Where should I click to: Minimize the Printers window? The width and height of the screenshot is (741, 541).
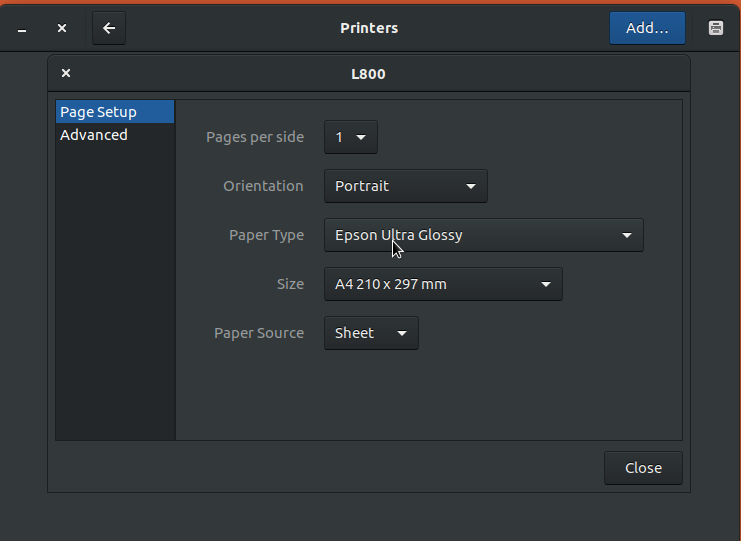coord(22,29)
